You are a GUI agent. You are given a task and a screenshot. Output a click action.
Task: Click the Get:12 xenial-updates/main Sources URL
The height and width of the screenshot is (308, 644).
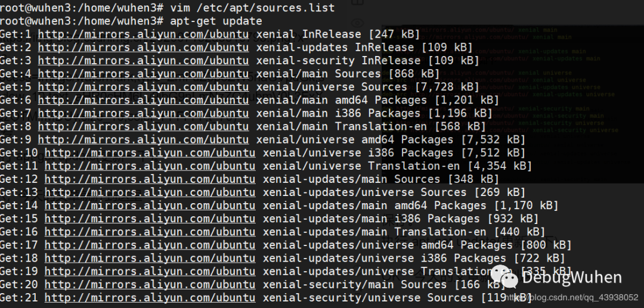(150, 179)
